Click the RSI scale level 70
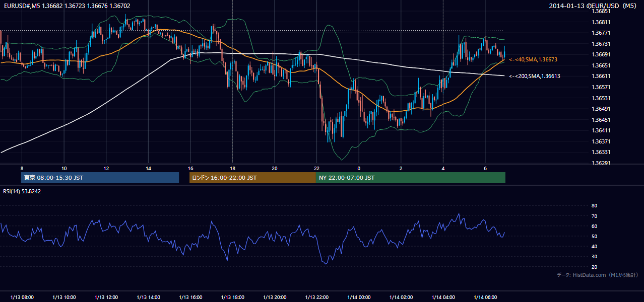Viewport: 644px width, 302px height. click(594, 216)
